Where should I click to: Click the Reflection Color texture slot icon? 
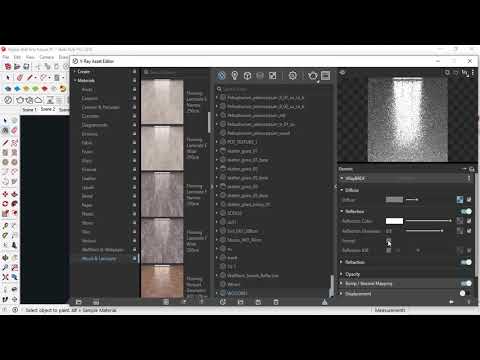460,221
